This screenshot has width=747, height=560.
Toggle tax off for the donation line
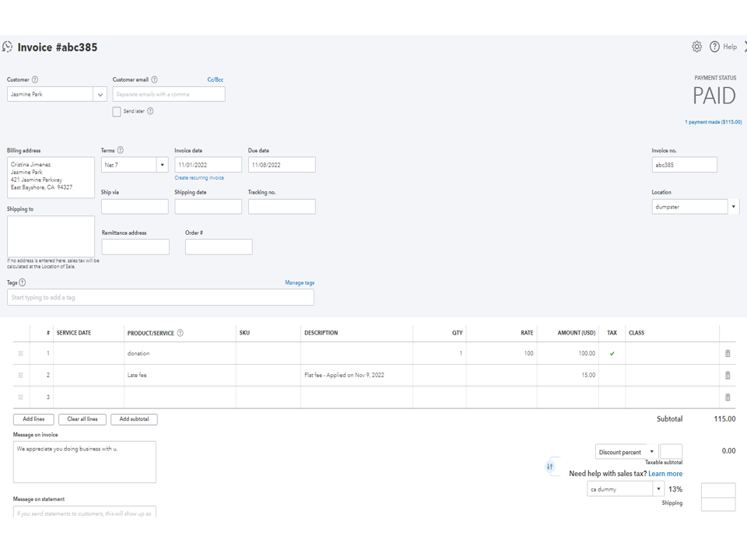tap(612, 352)
